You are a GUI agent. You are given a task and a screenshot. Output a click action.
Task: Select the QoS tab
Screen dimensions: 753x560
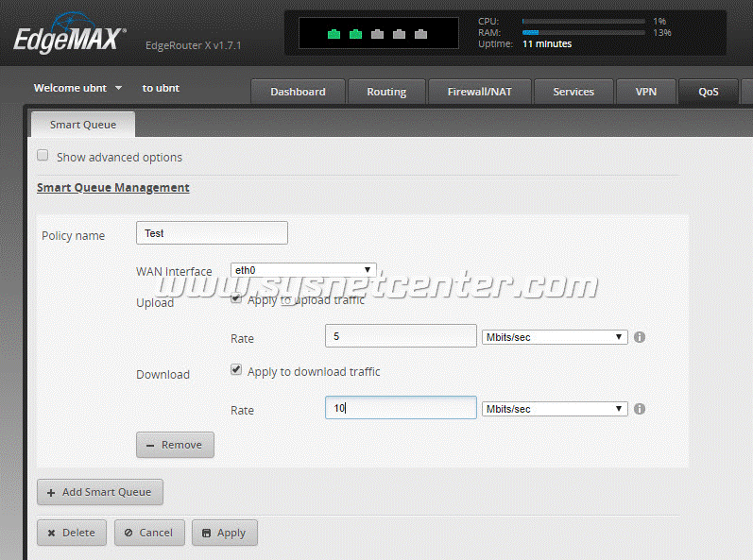[x=709, y=92]
